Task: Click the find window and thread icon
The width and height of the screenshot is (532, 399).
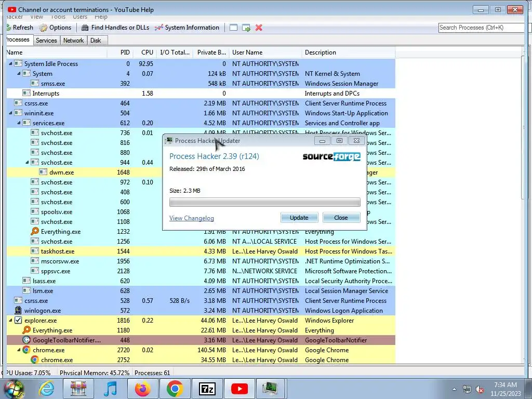Action: coord(246,28)
